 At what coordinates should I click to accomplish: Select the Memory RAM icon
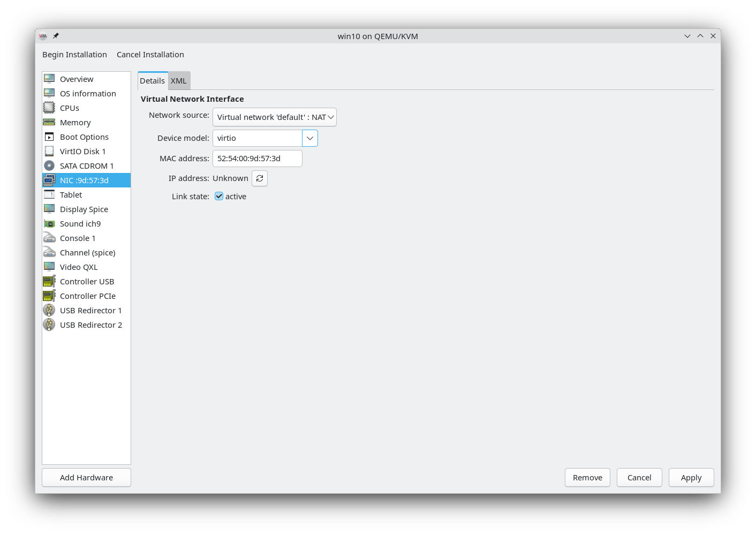click(49, 123)
